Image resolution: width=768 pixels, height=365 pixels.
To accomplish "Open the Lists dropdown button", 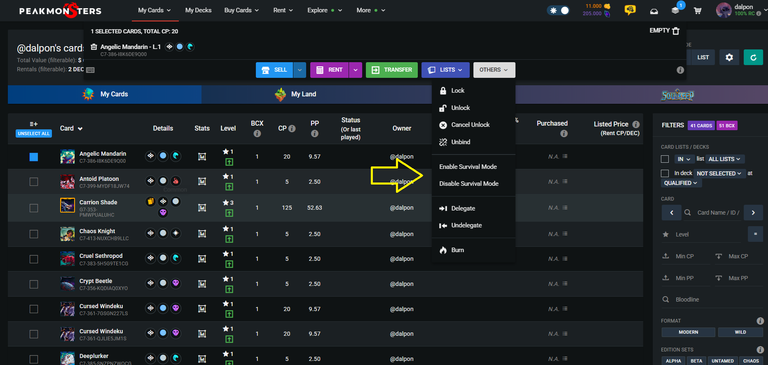I will tap(445, 70).
